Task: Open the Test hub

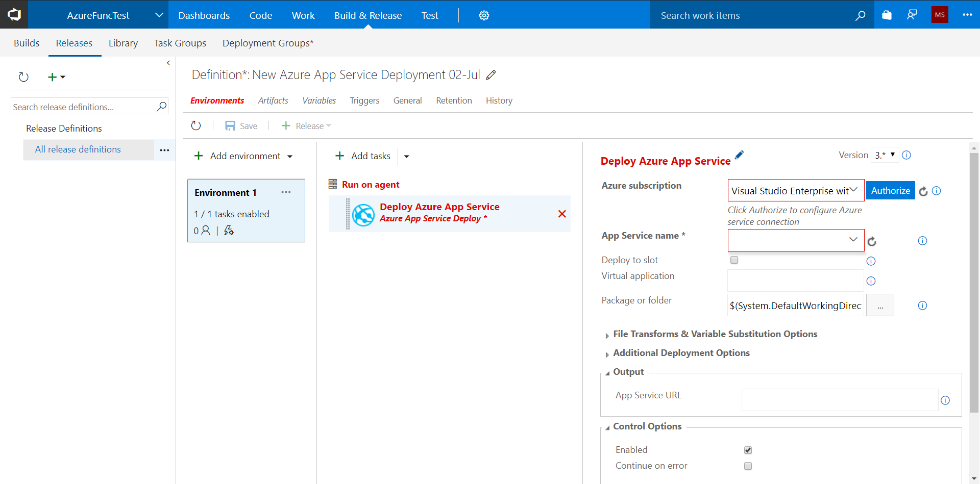Action: click(x=430, y=15)
